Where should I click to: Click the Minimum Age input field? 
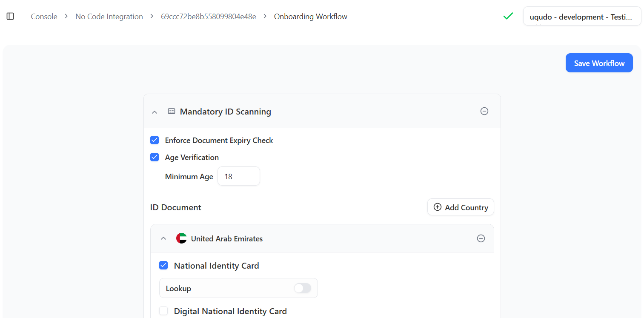(x=238, y=176)
